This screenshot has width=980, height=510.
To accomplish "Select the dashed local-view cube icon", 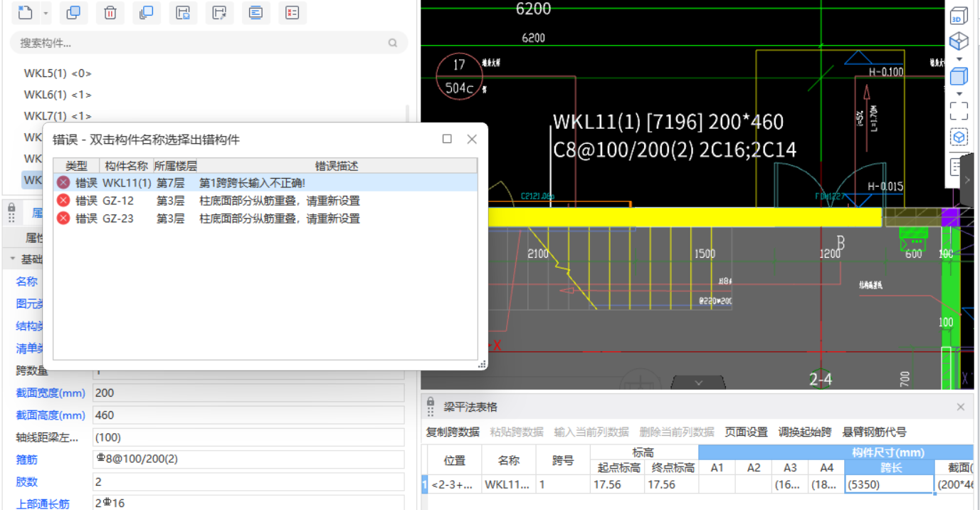I will coord(959,135).
